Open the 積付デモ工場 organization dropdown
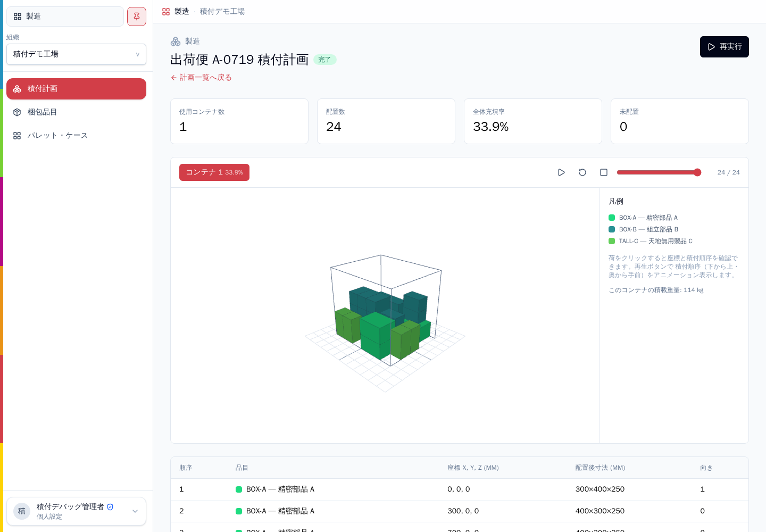 [x=76, y=54]
